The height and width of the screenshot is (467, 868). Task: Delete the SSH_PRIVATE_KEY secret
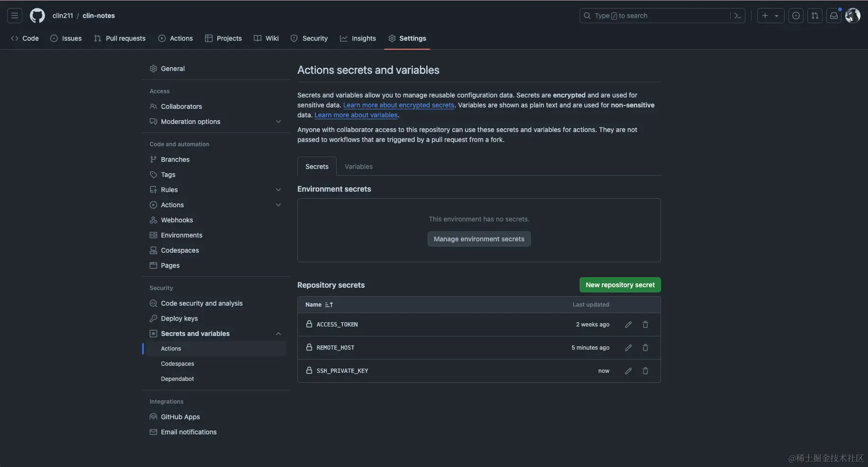coord(645,371)
